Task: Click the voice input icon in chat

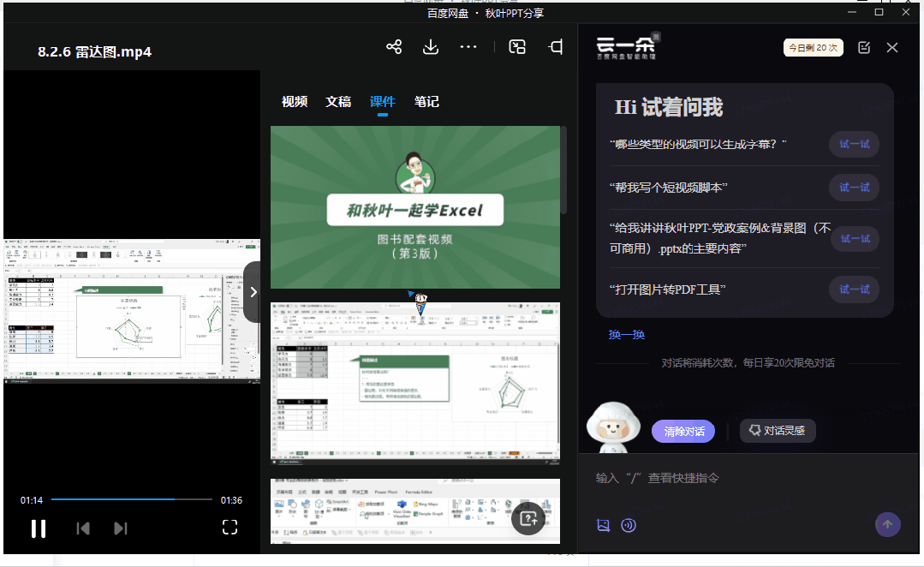Action: point(629,525)
